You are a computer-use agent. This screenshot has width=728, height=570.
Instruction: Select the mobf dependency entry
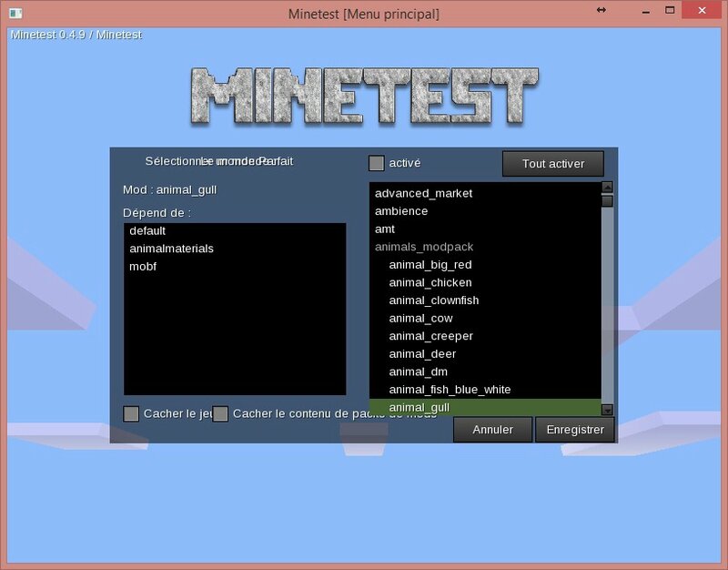[x=143, y=267]
